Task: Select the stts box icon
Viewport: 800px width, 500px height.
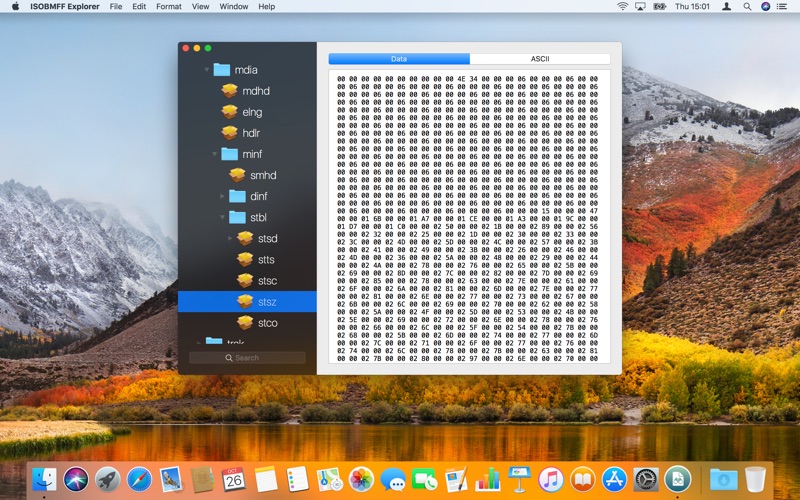Action: 245,259
